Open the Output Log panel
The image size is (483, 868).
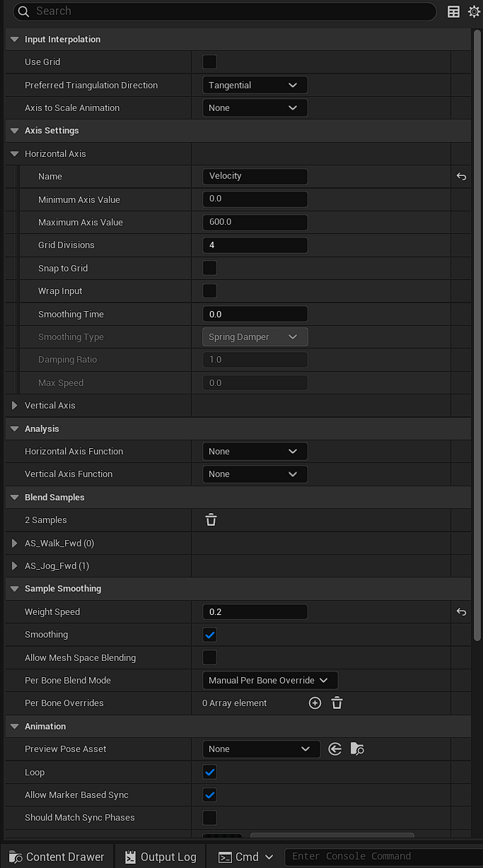(x=161, y=857)
